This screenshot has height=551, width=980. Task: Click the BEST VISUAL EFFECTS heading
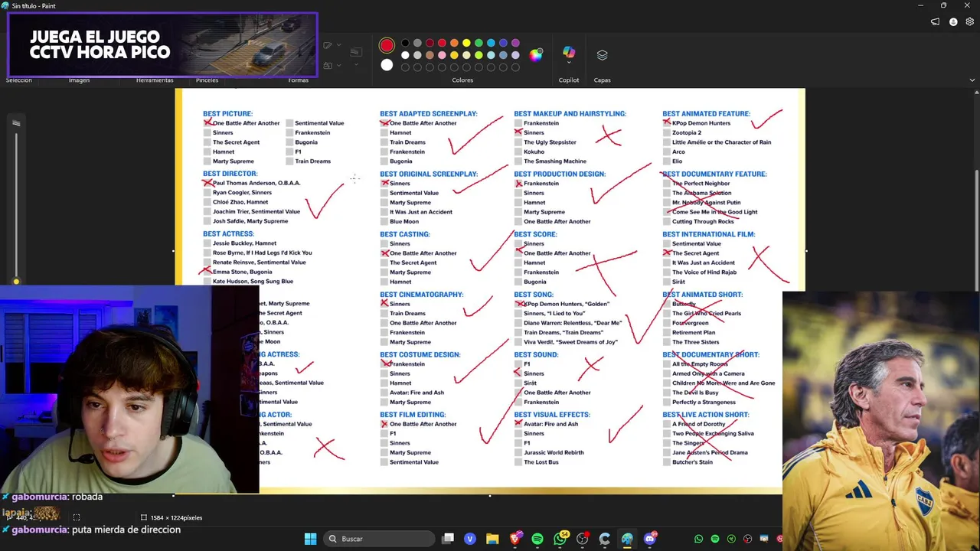[x=552, y=415]
